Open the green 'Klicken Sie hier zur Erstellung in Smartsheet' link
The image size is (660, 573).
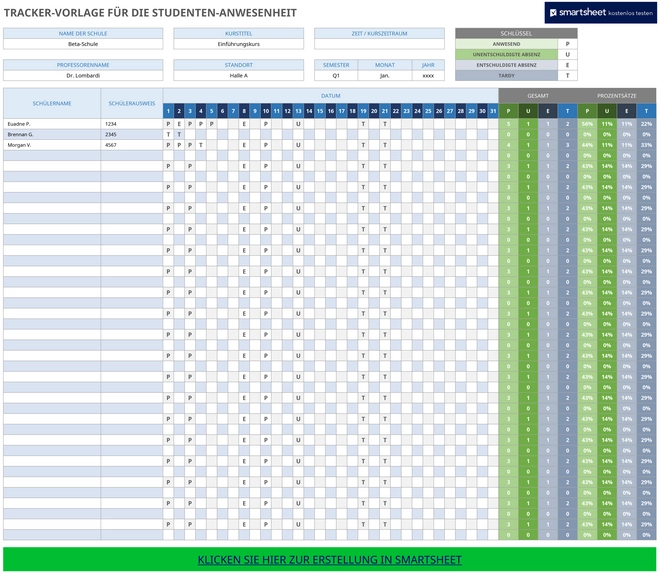coord(330,560)
